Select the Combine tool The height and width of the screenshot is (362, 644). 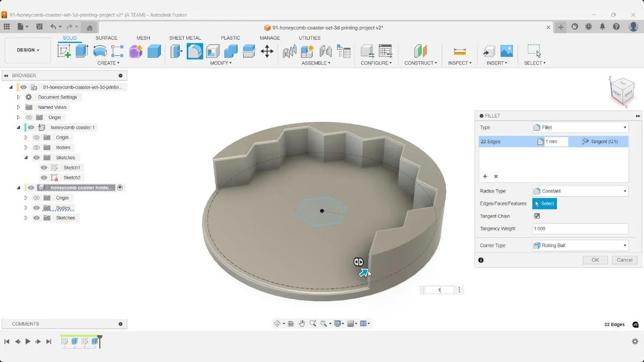coord(231,51)
